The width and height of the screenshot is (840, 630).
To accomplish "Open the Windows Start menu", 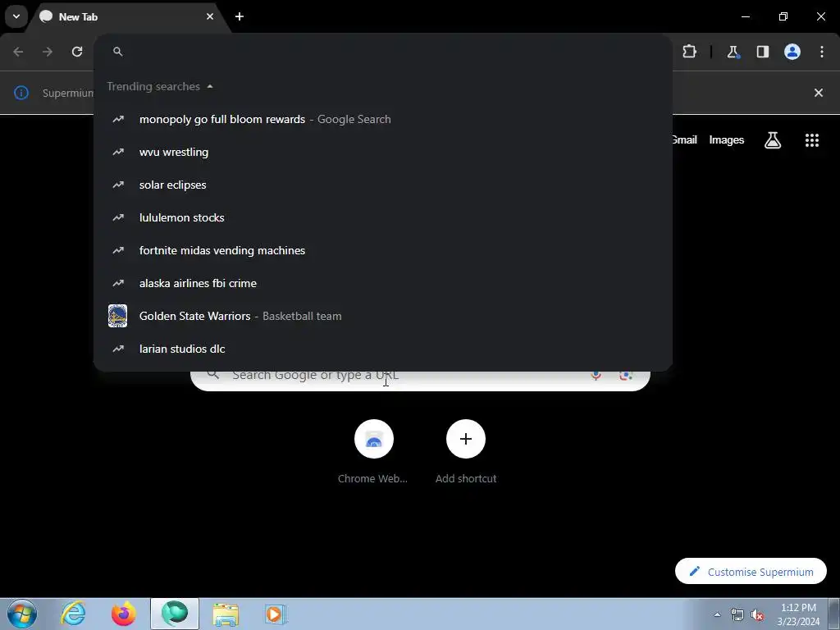I will [22, 614].
